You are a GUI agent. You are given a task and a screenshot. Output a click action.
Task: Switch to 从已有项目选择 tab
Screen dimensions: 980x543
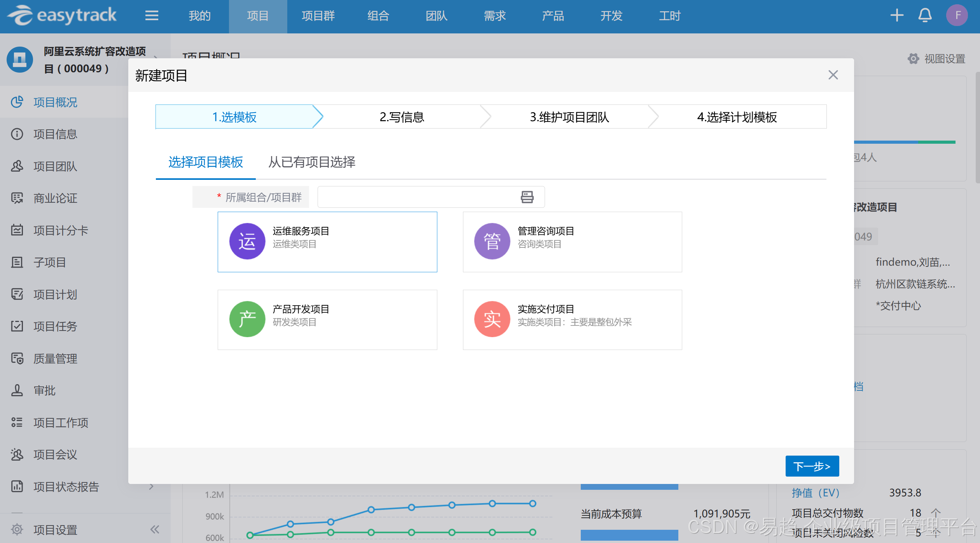click(312, 162)
